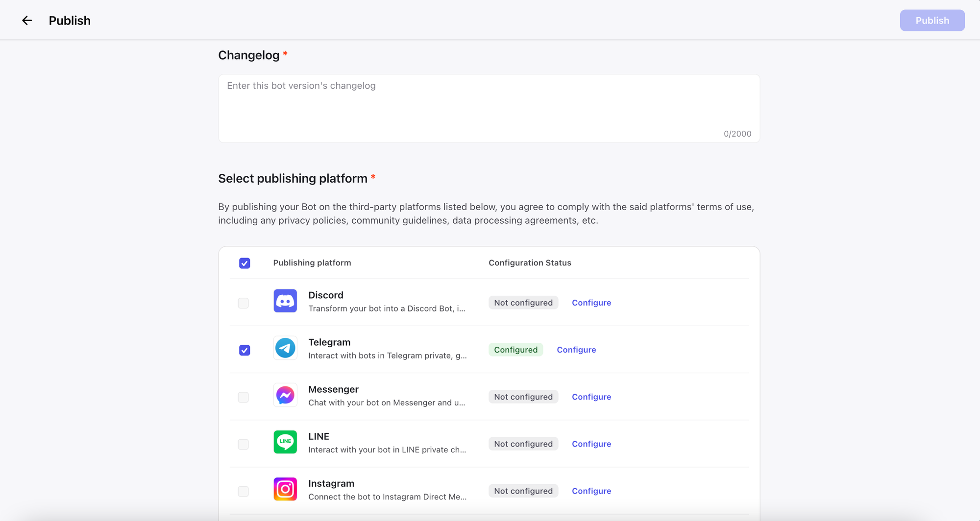Click 'Interact with bots in Telegram private' description
Viewport: 980px width, 521px height.
pyautogui.click(x=387, y=355)
